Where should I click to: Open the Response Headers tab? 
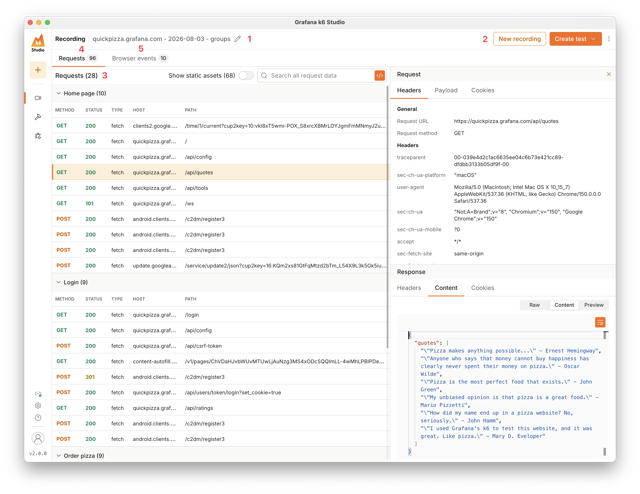tap(409, 288)
